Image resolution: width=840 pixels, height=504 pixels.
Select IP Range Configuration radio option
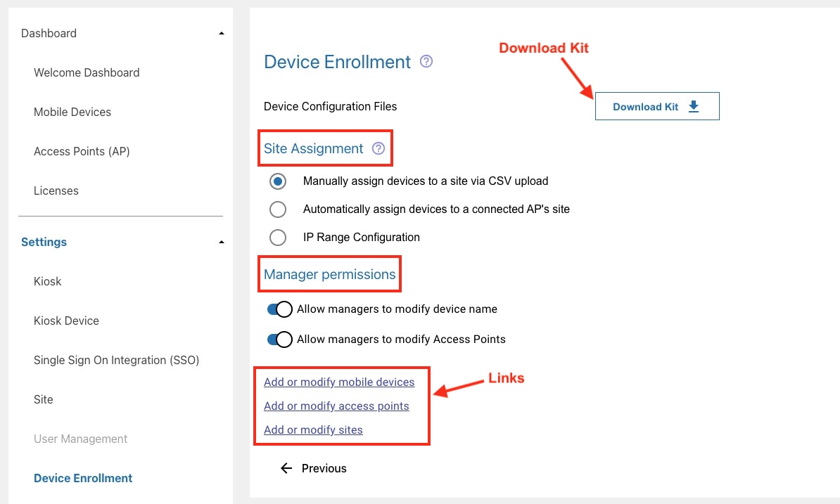point(278,238)
